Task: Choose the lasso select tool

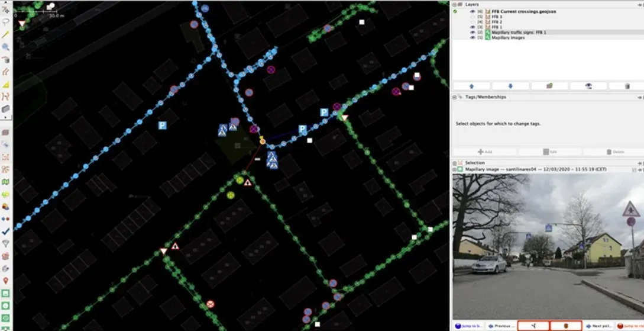Action: click(5, 22)
